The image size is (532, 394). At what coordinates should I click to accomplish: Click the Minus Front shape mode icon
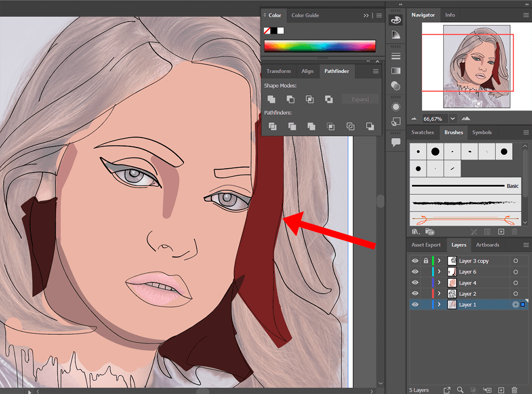pos(290,99)
